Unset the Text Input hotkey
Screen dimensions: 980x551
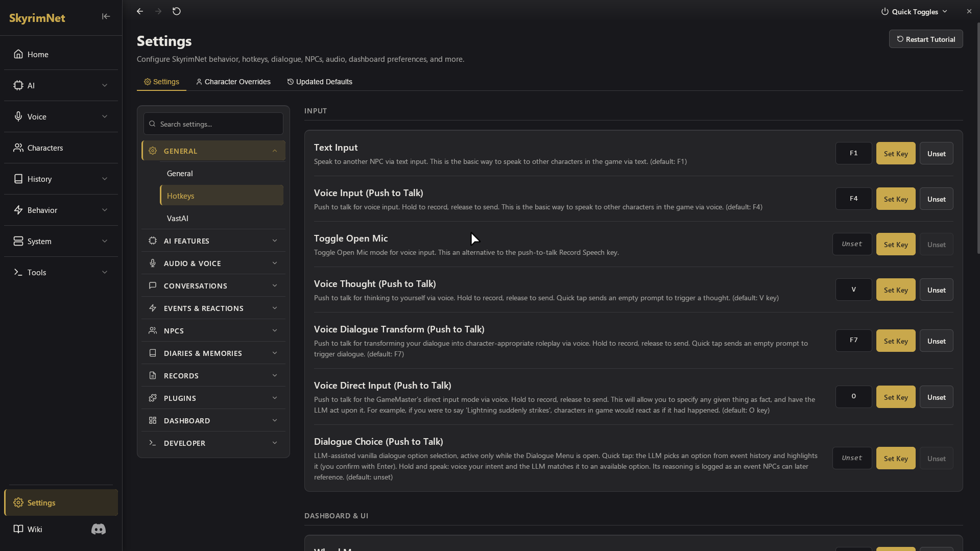[936, 153]
